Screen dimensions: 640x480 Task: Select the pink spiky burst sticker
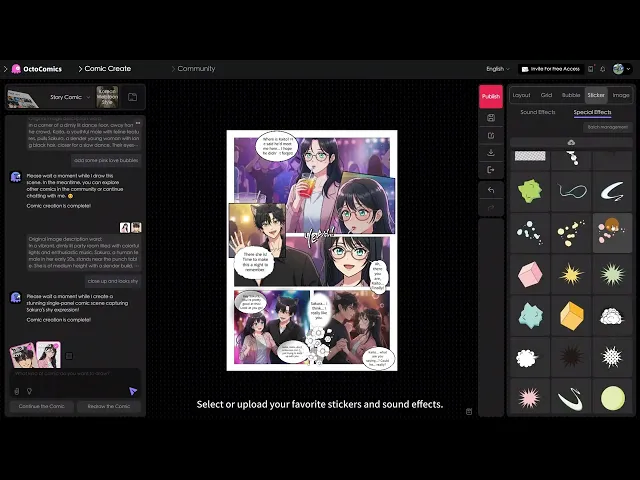[x=530, y=398]
